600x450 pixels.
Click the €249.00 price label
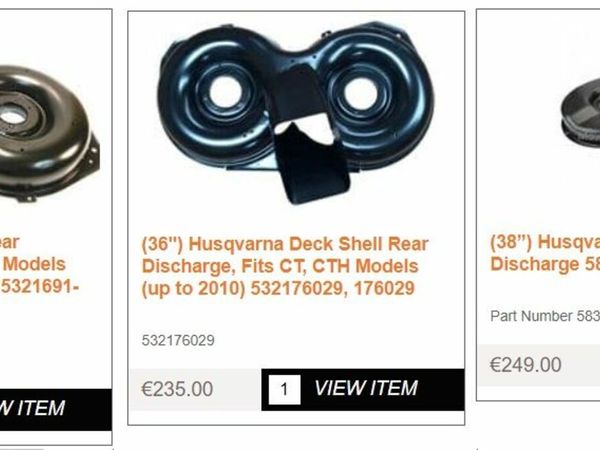pyautogui.click(x=525, y=365)
